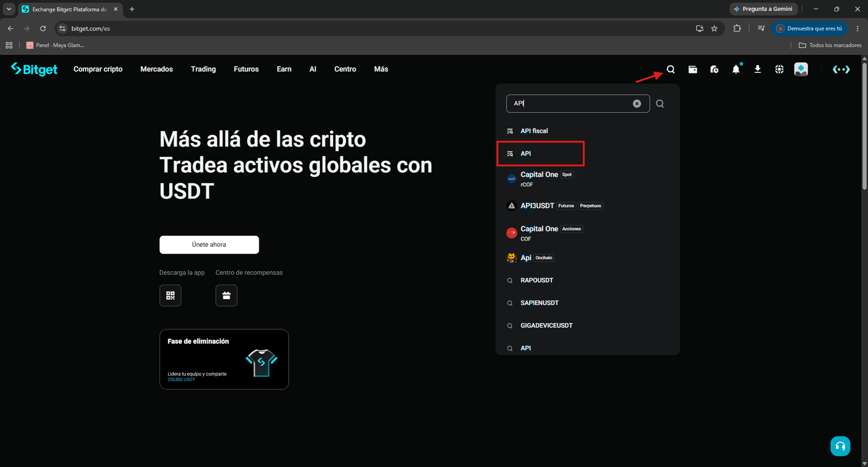Open the Comprar cripto menu
This screenshot has height=467, width=868.
(x=98, y=69)
